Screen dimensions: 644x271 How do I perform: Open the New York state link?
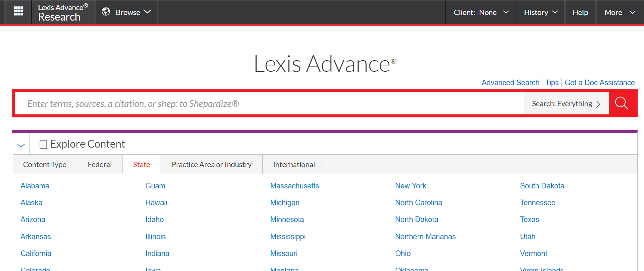click(x=411, y=186)
